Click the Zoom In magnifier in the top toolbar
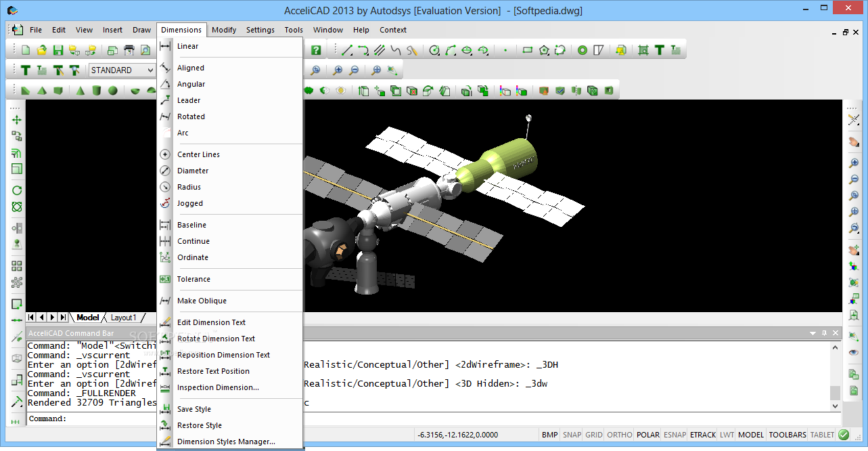 point(338,70)
